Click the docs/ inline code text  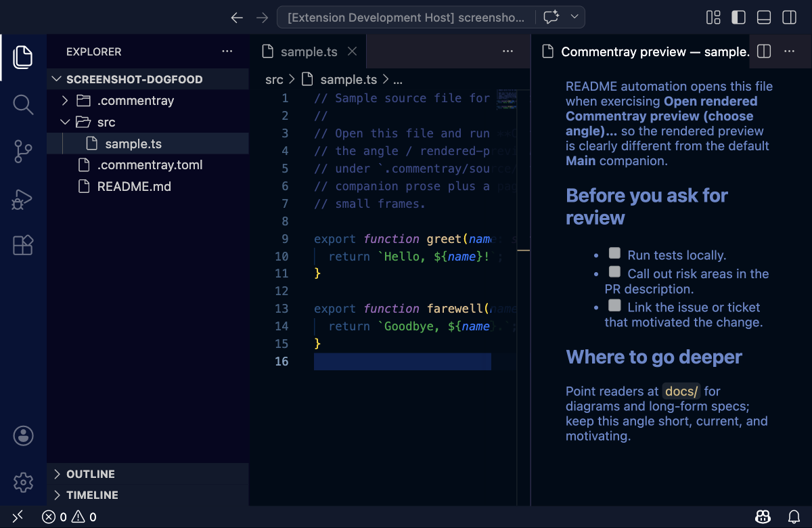(681, 391)
